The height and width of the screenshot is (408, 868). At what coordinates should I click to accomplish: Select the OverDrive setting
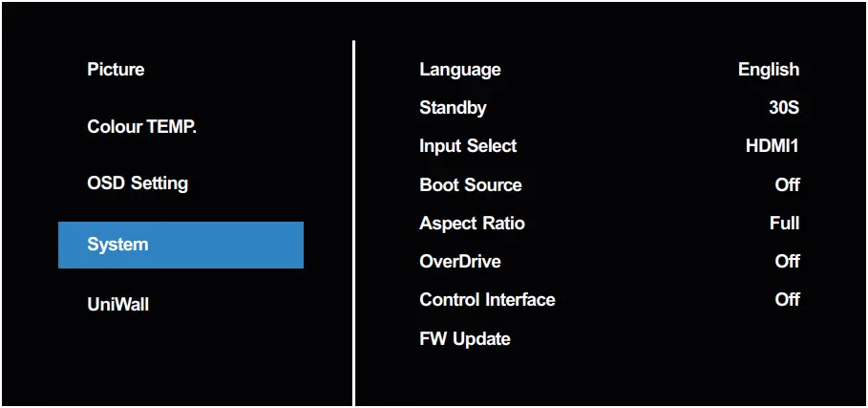[459, 262]
